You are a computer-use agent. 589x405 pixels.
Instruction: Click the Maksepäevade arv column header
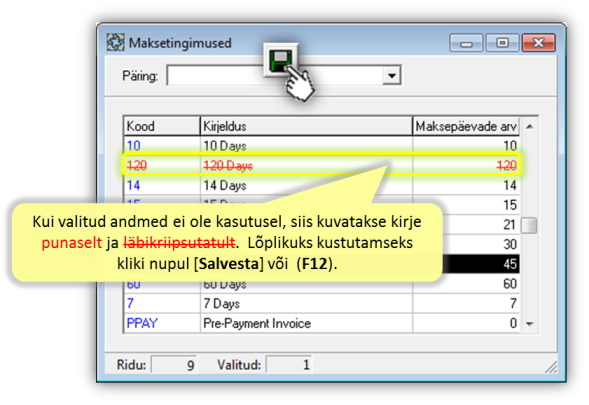pyautogui.click(x=466, y=126)
